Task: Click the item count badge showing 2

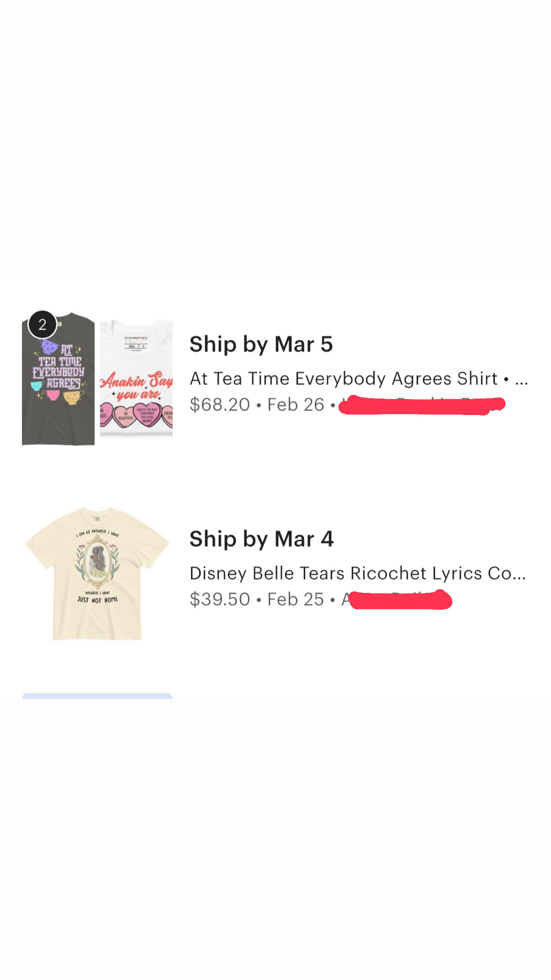Action: (42, 324)
